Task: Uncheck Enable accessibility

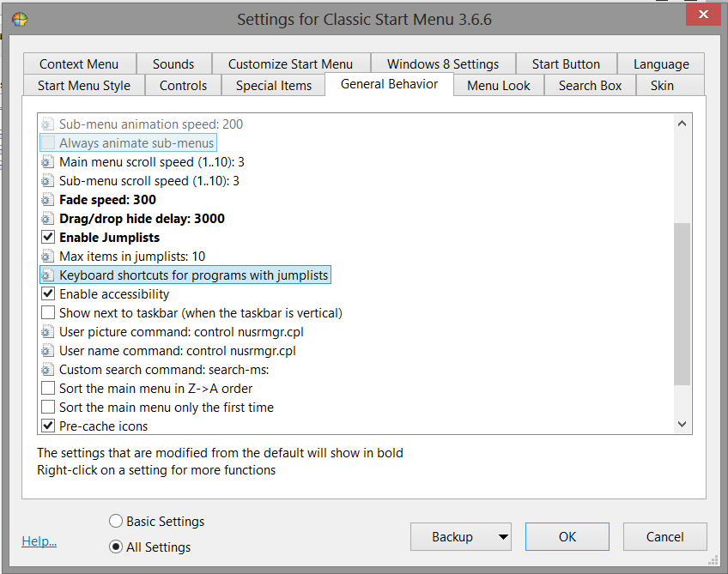Action: pyautogui.click(x=48, y=294)
